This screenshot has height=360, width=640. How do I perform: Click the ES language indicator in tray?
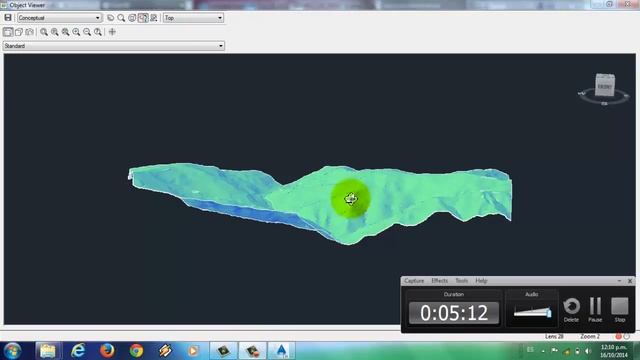[x=530, y=350]
